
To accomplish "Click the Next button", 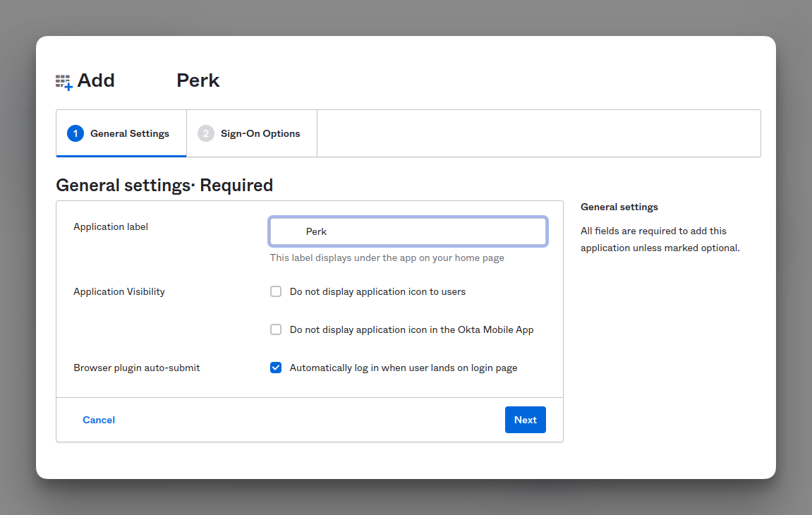I will click(525, 420).
